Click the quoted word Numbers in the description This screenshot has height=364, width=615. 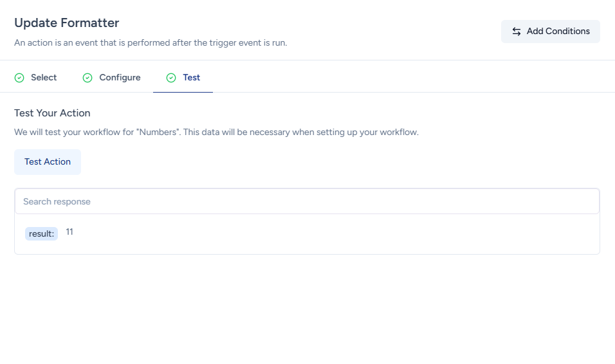pos(158,132)
